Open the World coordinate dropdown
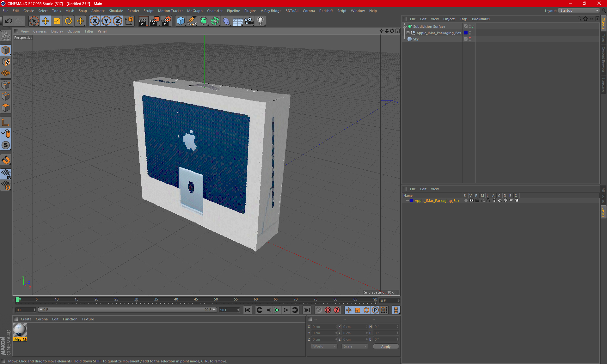The width and height of the screenshot is (607, 364). [x=324, y=347]
